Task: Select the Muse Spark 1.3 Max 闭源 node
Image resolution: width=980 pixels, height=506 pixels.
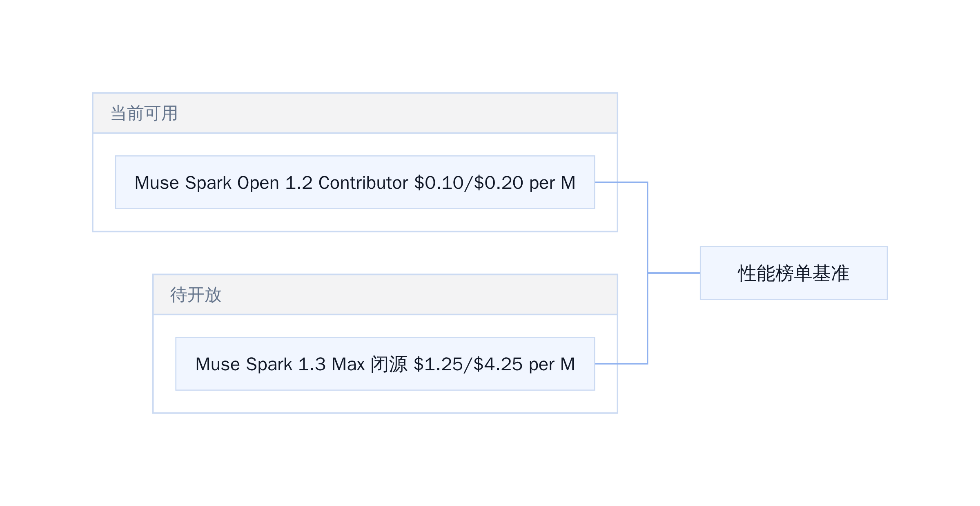Action: [385, 364]
